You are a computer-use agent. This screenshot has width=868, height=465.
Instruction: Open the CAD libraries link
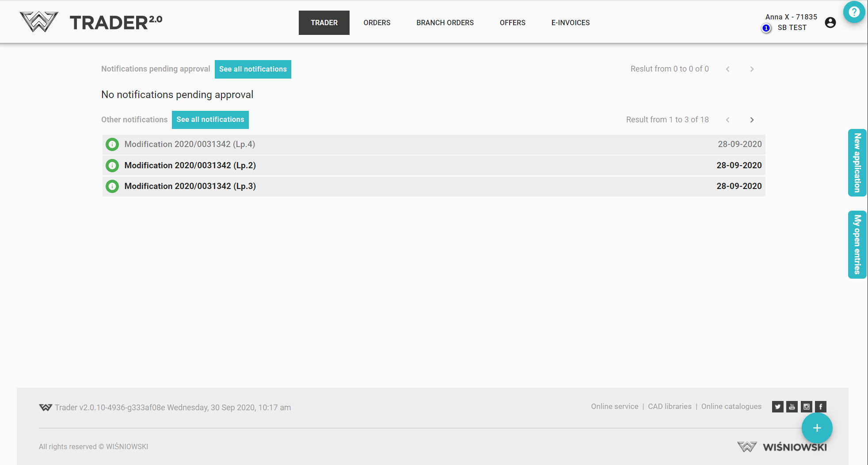point(670,406)
